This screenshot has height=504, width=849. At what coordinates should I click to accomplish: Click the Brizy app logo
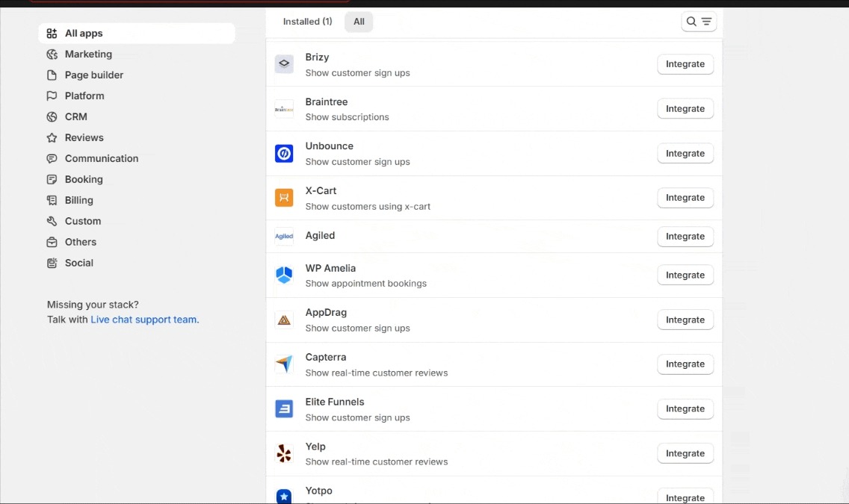[x=284, y=63]
